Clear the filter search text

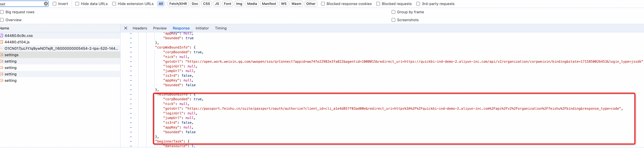[x=46, y=4]
